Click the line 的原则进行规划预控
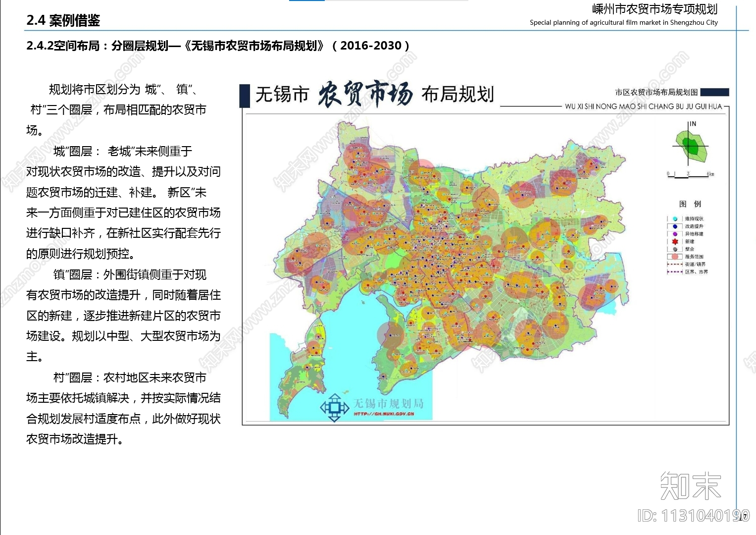Image resolution: width=756 pixels, height=535 pixels. (x=81, y=254)
